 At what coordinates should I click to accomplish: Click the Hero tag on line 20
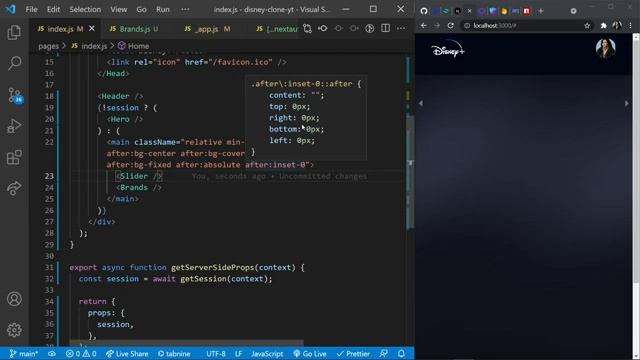(120, 119)
